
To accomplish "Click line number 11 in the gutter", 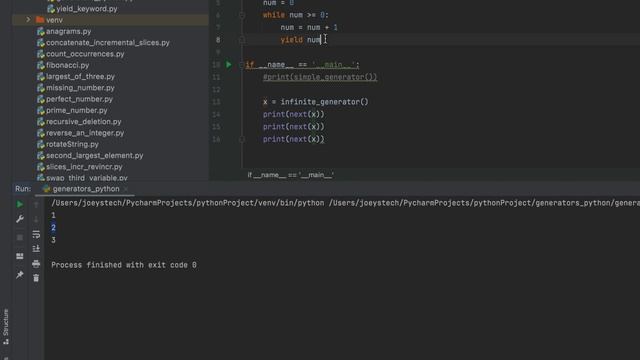I will 216,77.
